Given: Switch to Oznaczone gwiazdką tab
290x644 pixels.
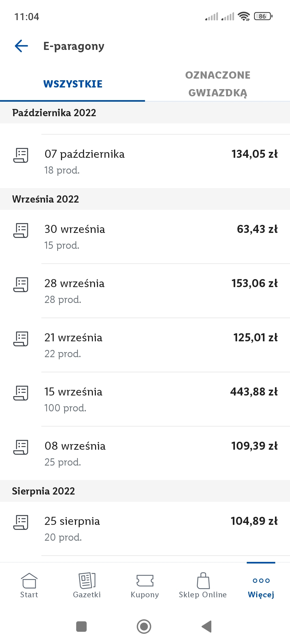Looking at the screenshot, I should coord(218,84).
